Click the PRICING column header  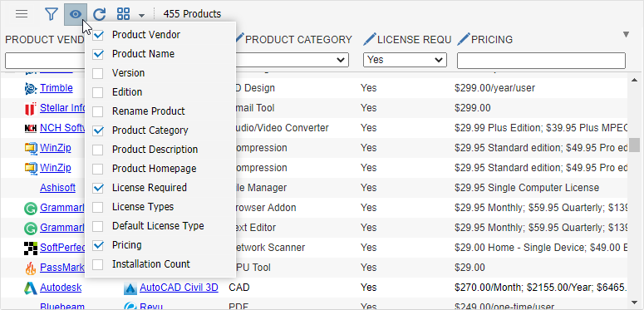[x=492, y=40]
